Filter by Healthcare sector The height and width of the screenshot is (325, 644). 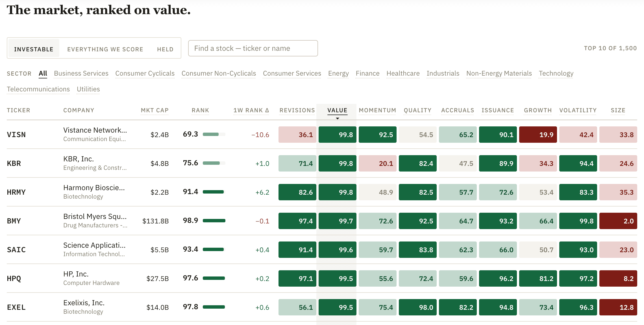pyautogui.click(x=403, y=73)
